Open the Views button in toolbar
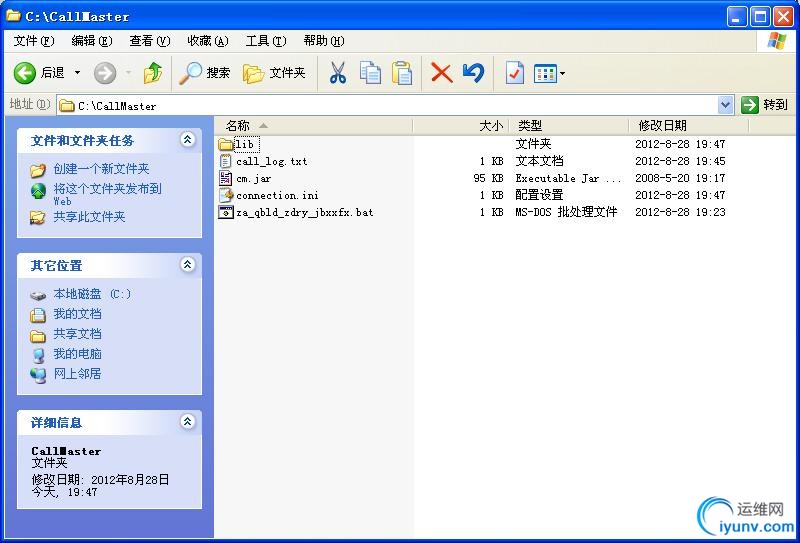The width and height of the screenshot is (800, 543). (545, 73)
